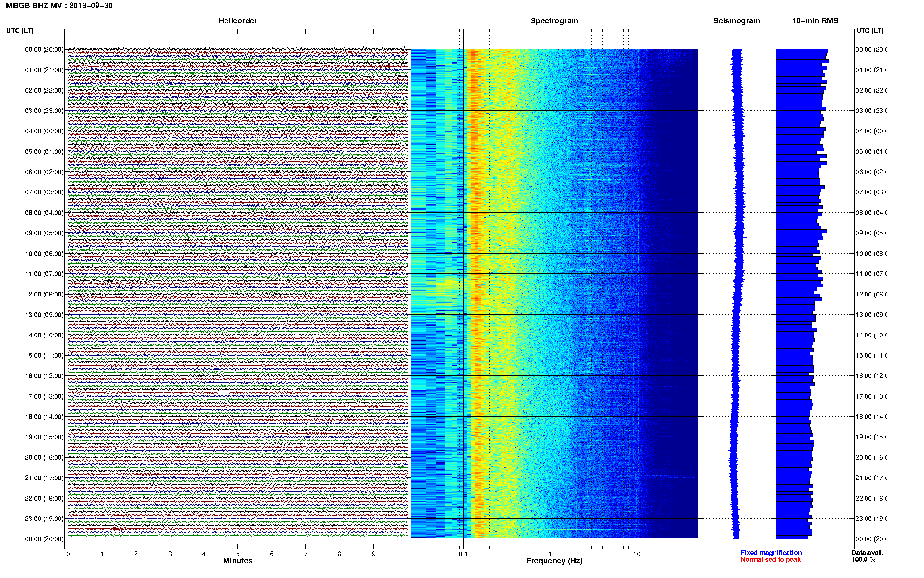Click left axis label 16:00 (12:00)
Screen dimensions: 924x578
pos(44,376)
